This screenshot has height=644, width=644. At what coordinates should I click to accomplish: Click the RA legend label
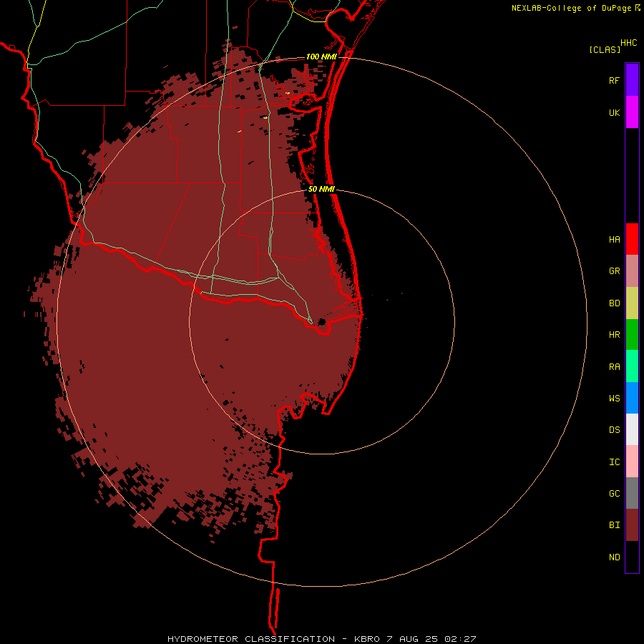614,367
